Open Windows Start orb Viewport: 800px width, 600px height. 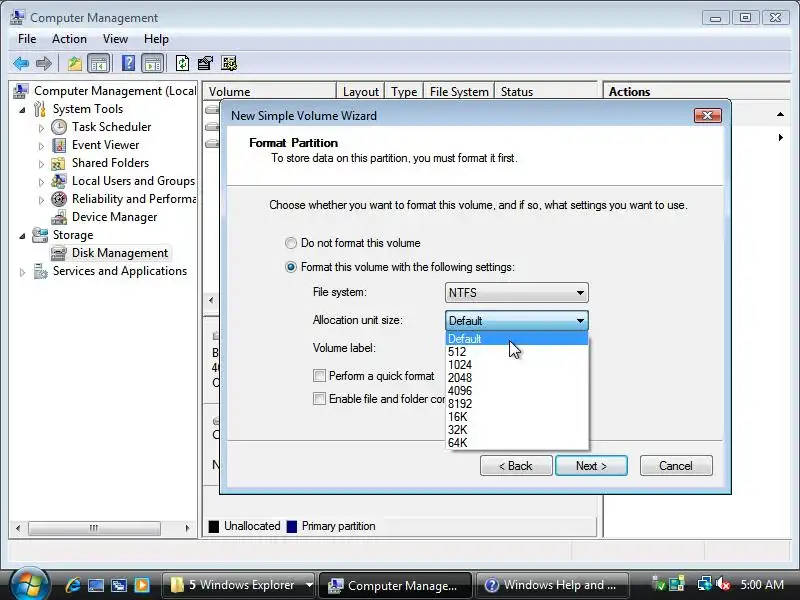point(29,585)
